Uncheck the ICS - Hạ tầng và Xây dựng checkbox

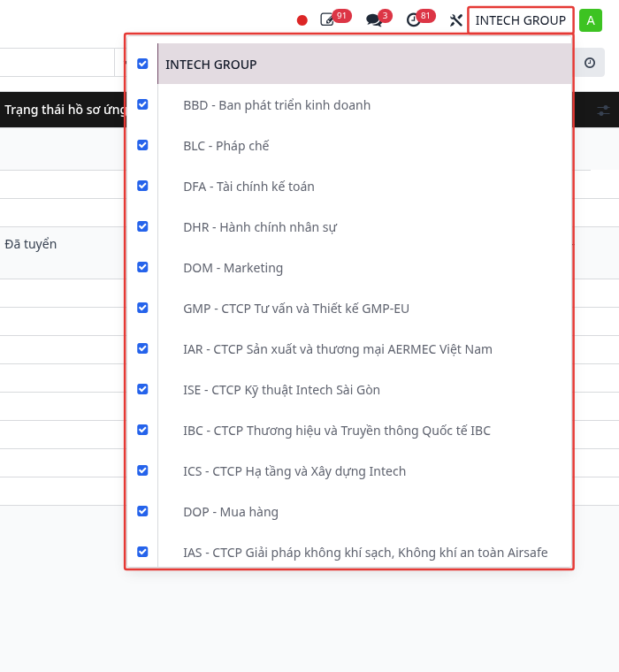coord(142,470)
